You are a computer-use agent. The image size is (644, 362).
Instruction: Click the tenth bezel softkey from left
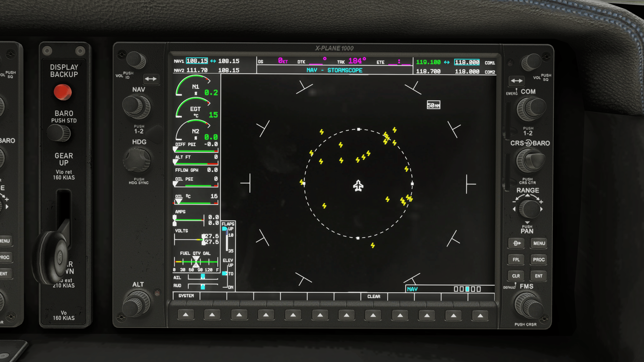(x=427, y=316)
